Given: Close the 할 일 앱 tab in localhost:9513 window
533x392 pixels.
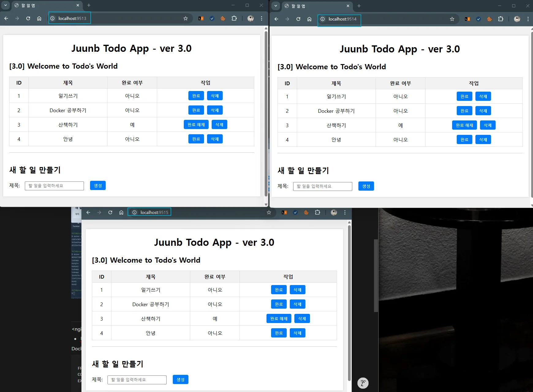Looking at the screenshot, I should pyautogui.click(x=78, y=5).
